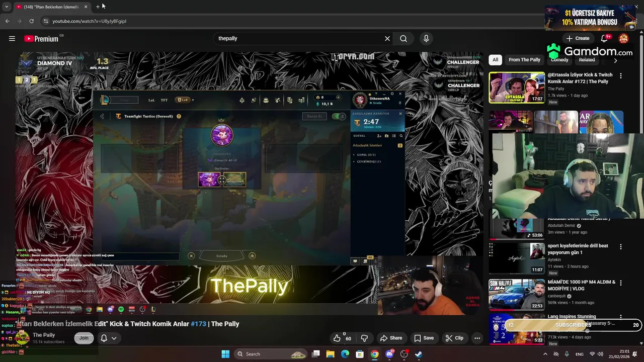Create a Clip of the video
Viewport: 644px width, 362px height.
(454, 338)
